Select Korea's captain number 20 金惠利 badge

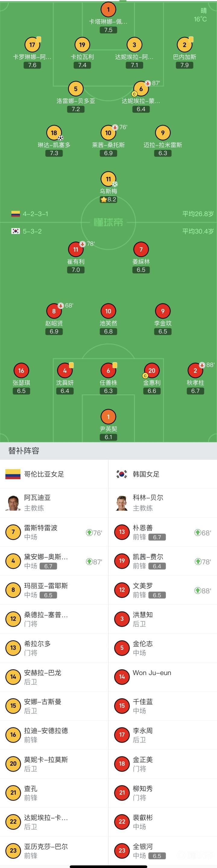(x=152, y=371)
